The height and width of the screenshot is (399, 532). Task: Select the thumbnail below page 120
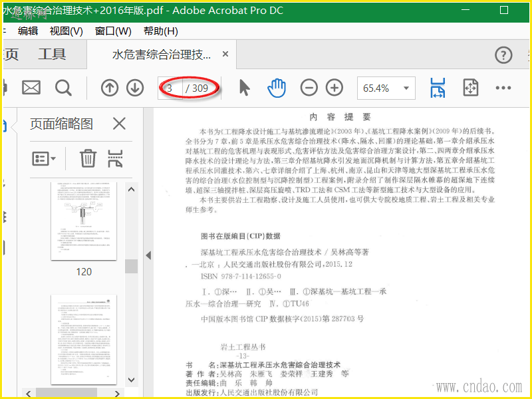point(84,339)
